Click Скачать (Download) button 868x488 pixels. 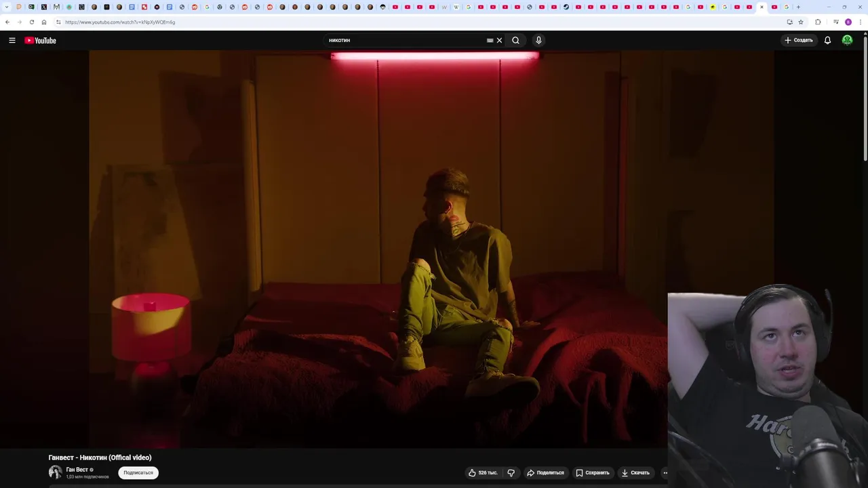[635, 472]
